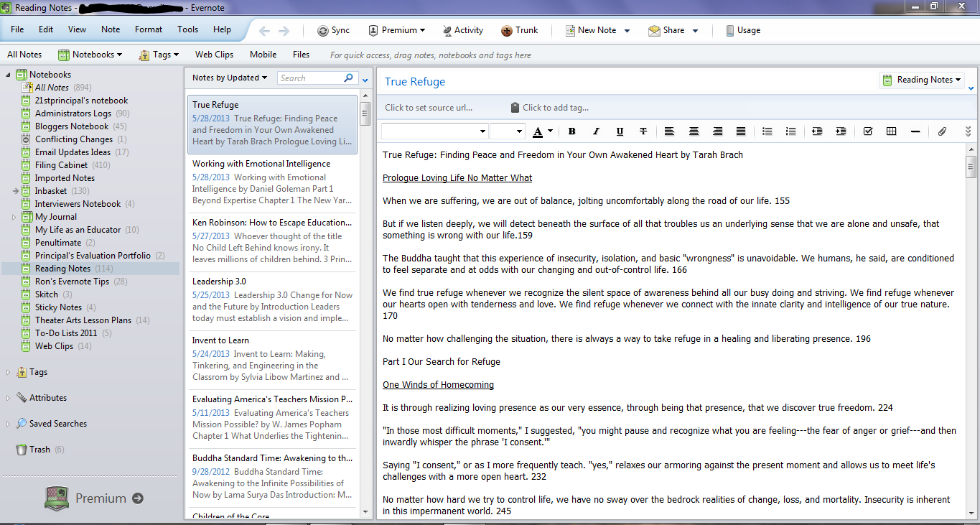Insert a bulleted list

click(x=767, y=131)
